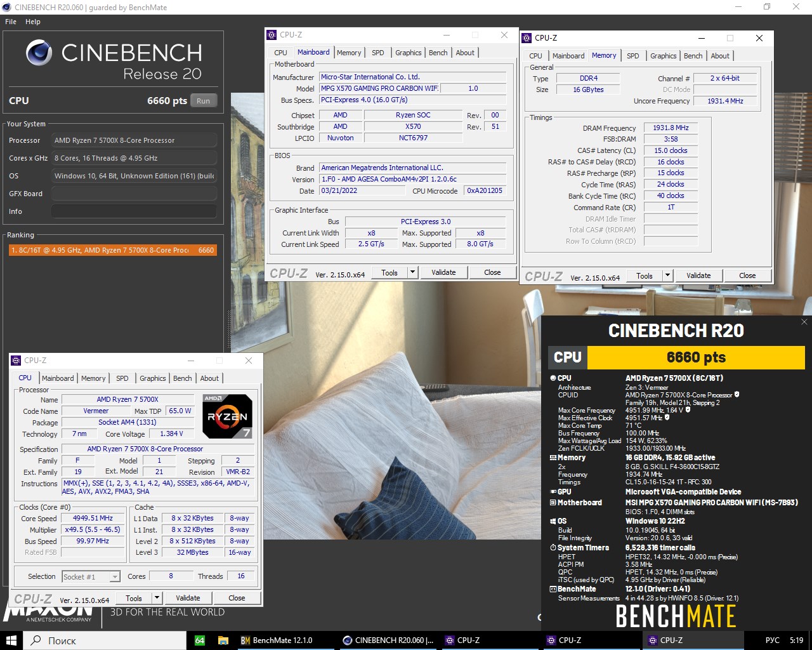Click the GPU section icon in the BenchMate panel
812x650 pixels.
tap(553, 492)
